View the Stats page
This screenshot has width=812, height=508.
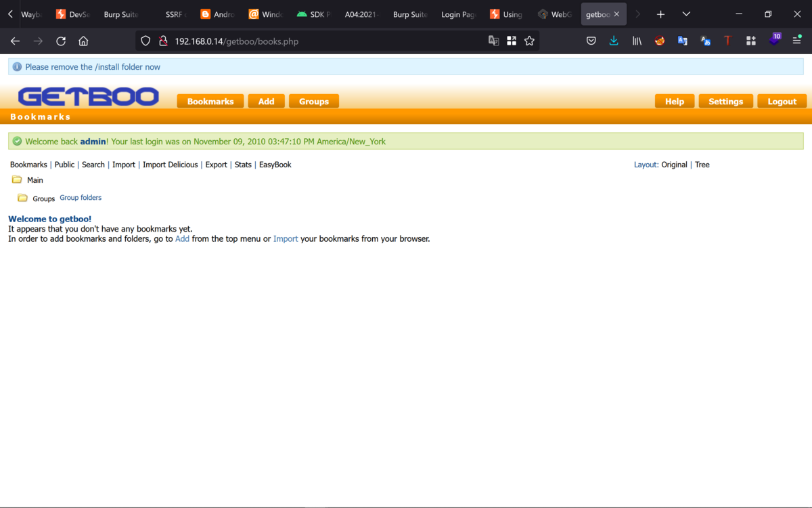point(243,165)
